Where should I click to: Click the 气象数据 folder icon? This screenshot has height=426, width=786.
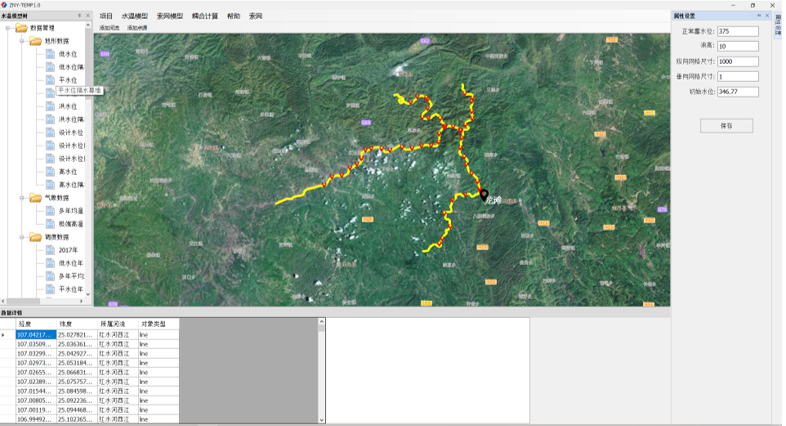click(35, 198)
